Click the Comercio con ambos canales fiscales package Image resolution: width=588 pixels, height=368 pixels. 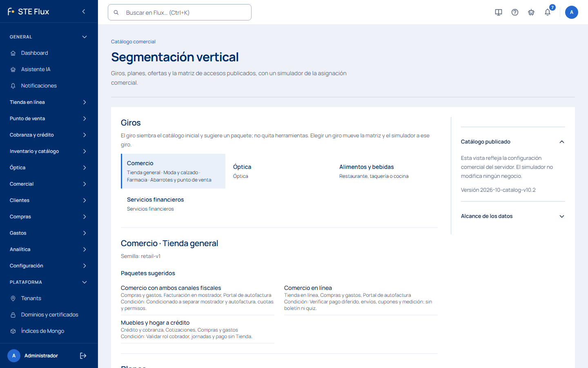[x=198, y=298]
